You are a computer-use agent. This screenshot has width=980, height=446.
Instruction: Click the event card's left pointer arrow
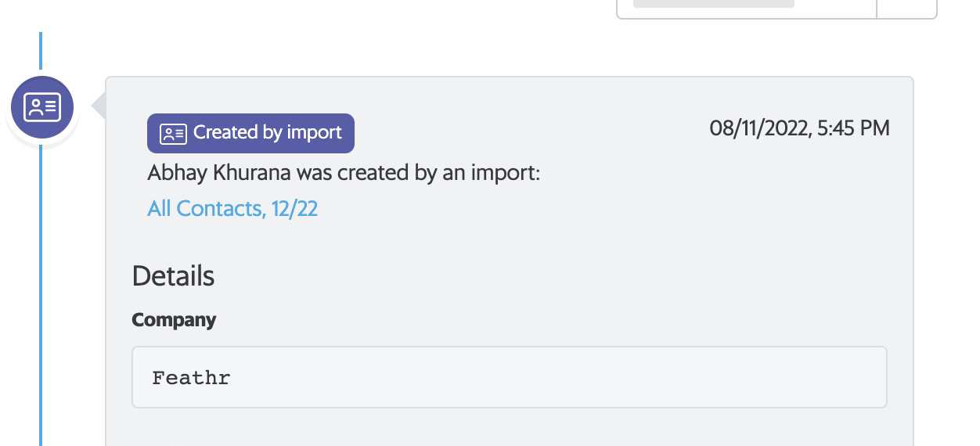click(99, 106)
